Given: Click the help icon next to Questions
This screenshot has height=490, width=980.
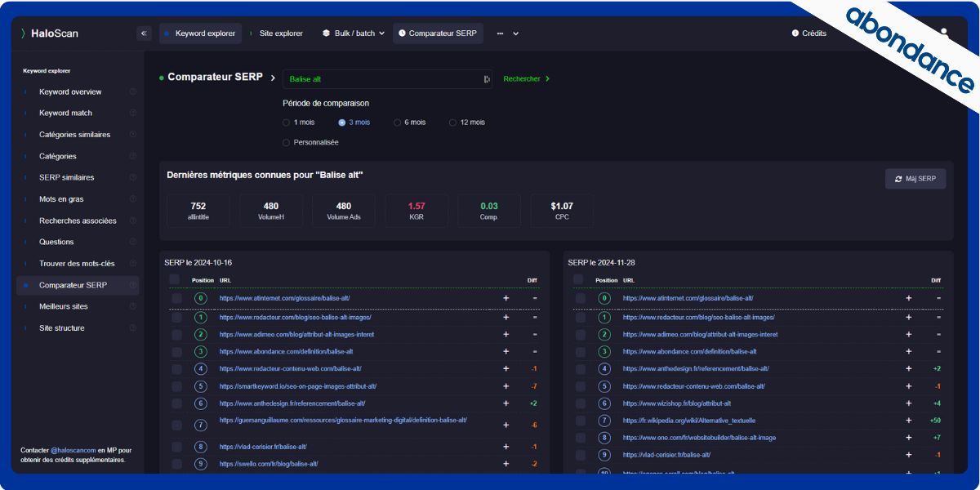Looking at the screenshot, I should [x=133, y=242].
